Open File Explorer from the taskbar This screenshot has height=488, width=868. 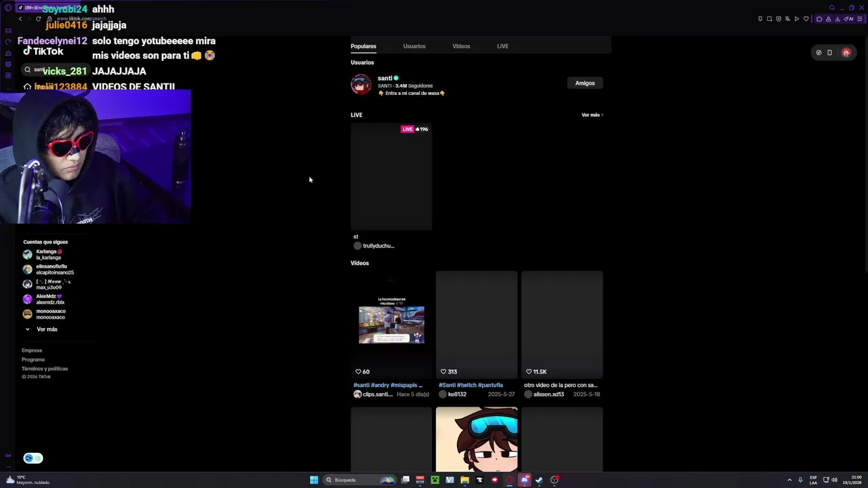click(465, 480)
